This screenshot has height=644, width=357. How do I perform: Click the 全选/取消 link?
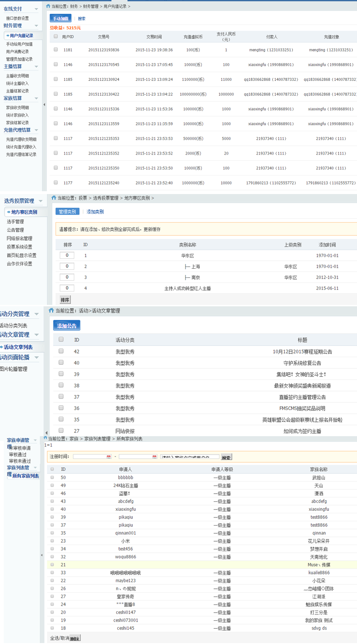(59, 638)
